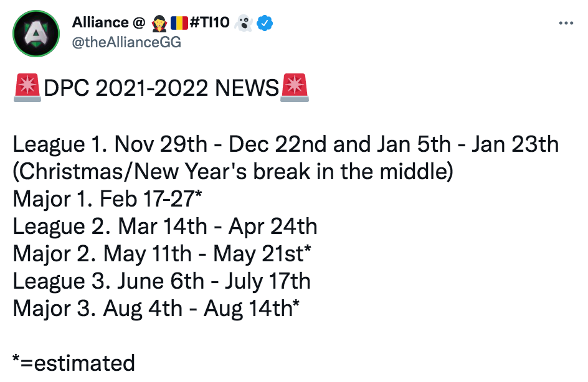Click the Romania flag emoji
This screenshot has height=382, width=588.
(x=179, y=23)
